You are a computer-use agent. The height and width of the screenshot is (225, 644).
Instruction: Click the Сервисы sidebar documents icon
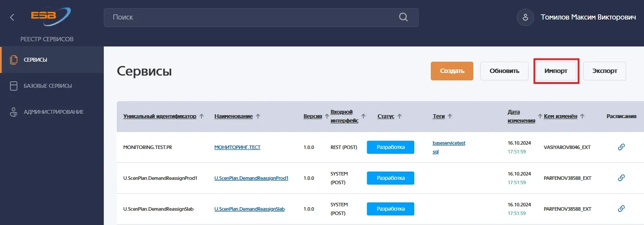(14, 60)
